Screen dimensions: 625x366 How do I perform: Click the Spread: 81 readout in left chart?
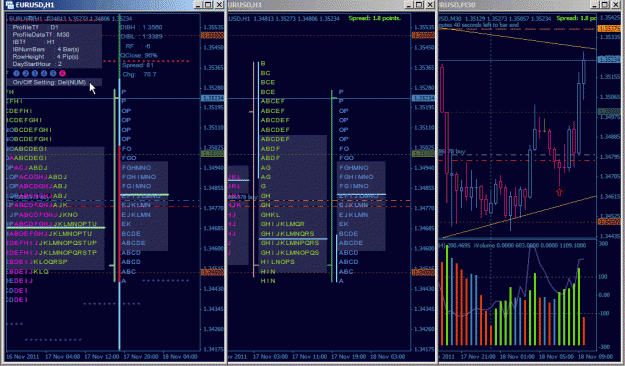[138, 65]
